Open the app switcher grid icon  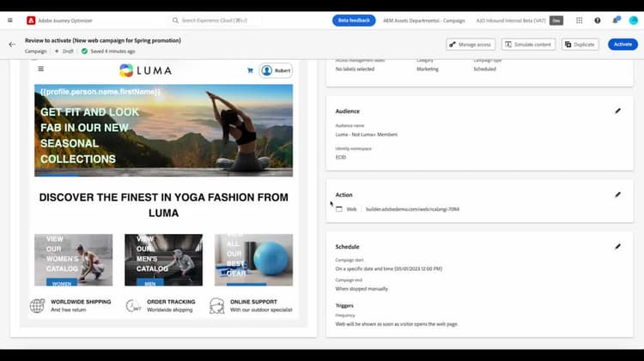pyautogui.click(x=579, y=20)
